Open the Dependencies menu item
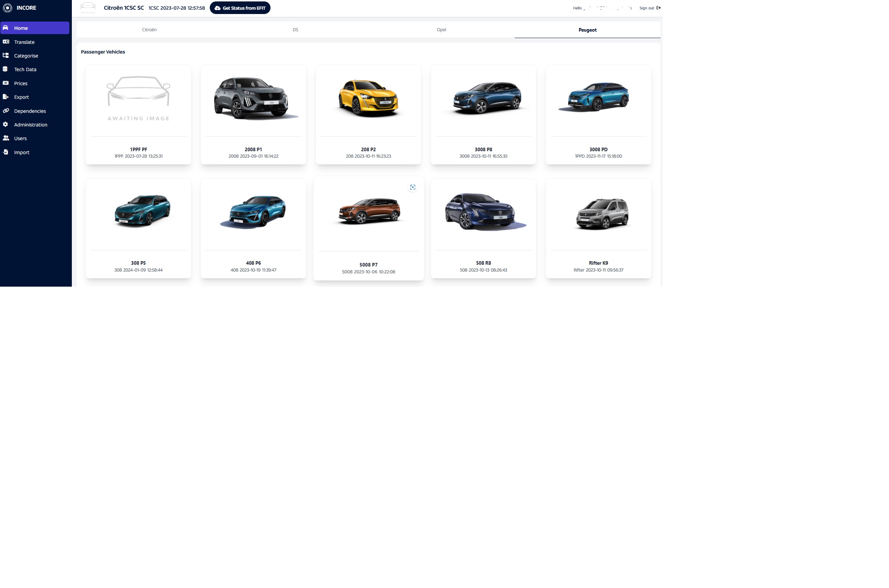The image size is (889, 588). [x=35, y=111]
